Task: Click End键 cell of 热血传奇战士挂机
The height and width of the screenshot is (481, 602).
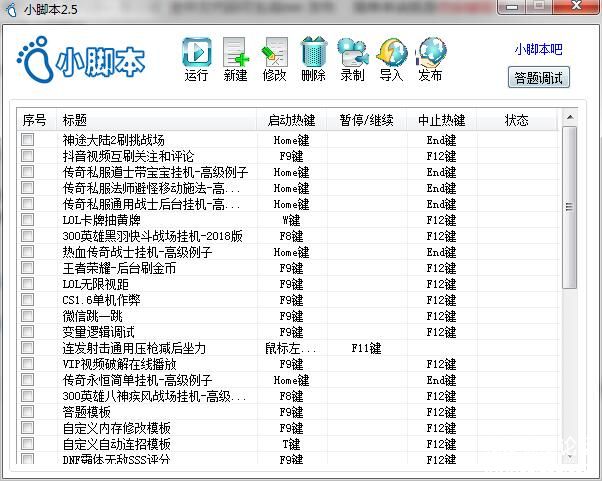Action: pos(442,253)
